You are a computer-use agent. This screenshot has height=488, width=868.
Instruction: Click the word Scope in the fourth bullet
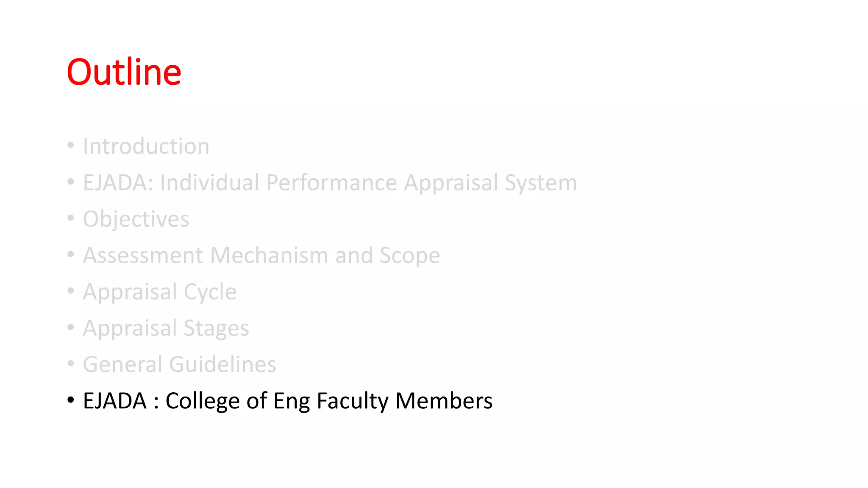click(410, 256)
